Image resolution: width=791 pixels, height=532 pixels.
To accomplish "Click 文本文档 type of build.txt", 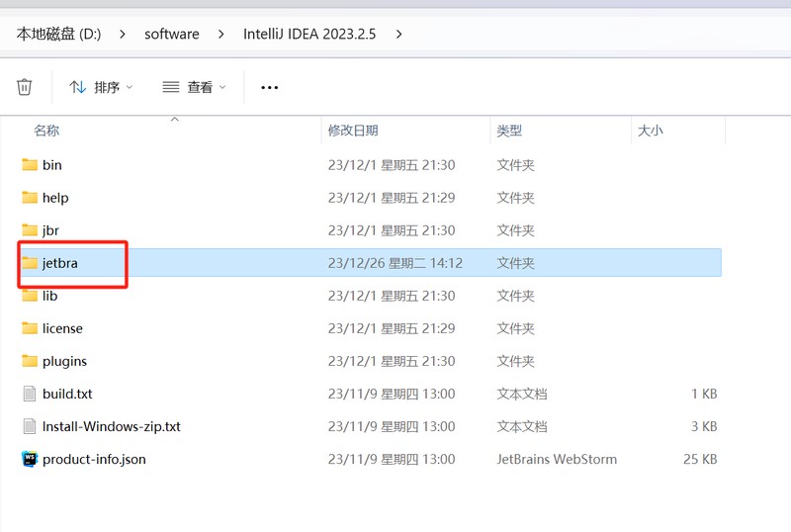I will (522, 394).
